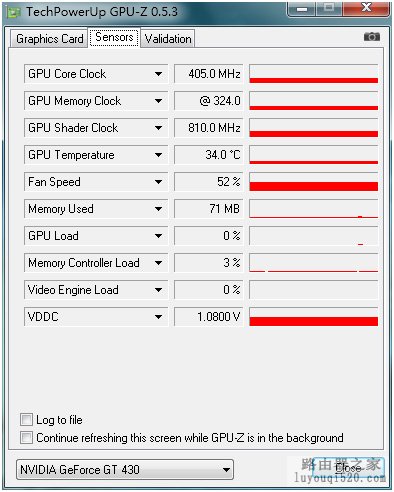Enable the Log to file checkbox

(x=26, y=419)
